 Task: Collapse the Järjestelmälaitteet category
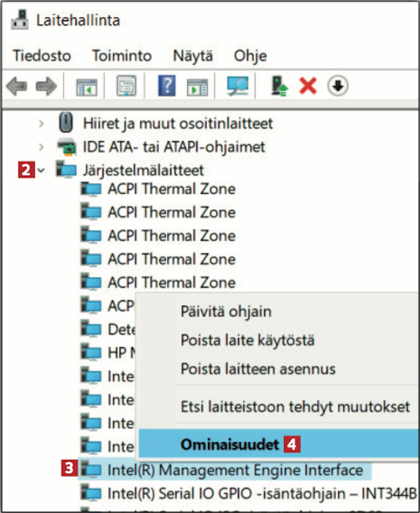tap(41, 170)
